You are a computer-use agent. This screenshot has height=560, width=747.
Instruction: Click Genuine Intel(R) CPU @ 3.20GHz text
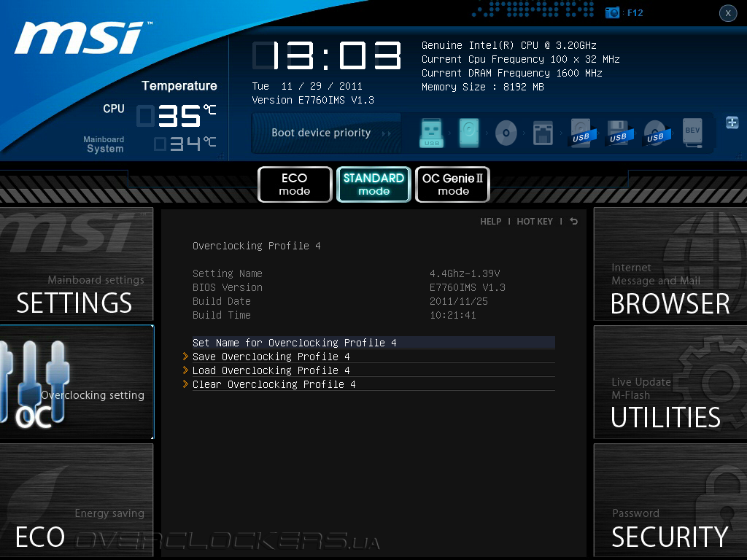(508, 45)
